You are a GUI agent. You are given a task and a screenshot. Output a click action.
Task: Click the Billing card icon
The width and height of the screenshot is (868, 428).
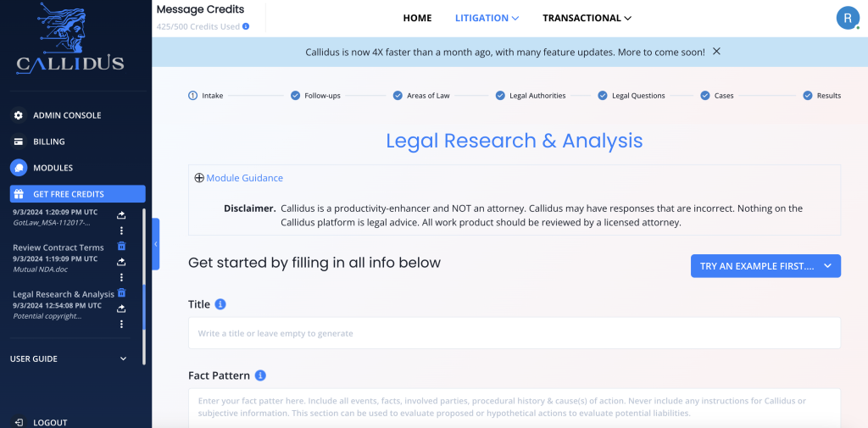click(19, 142)
